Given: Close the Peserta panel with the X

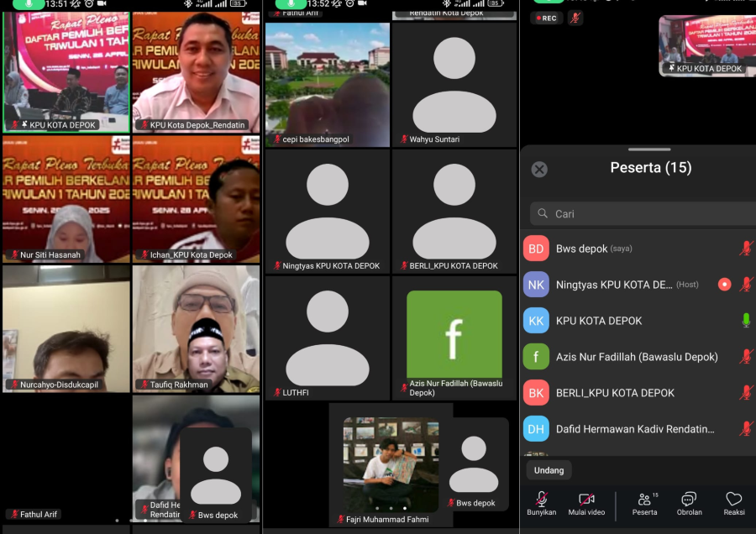Looking at the screenshot, I should click(x=539, y=169).
